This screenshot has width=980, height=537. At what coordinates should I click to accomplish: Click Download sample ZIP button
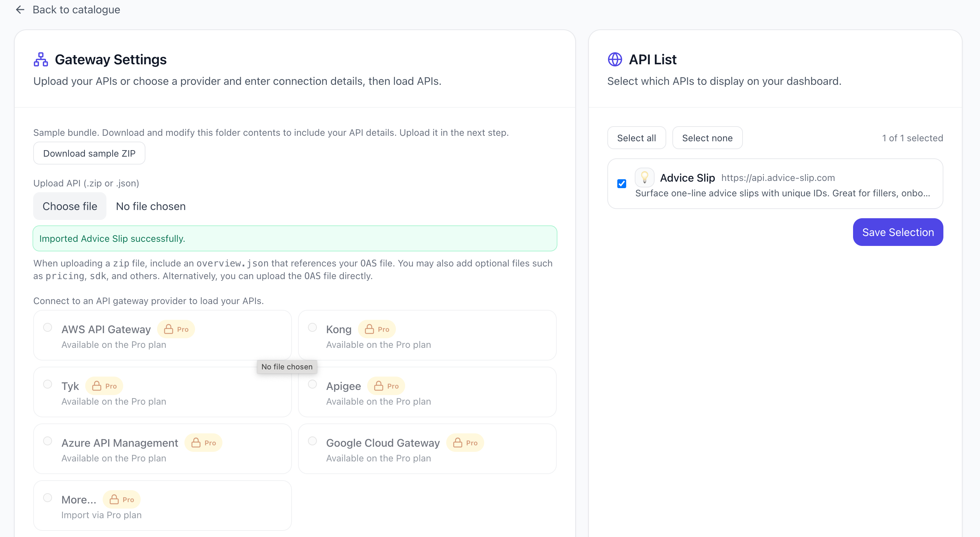(x=89, y=153)
